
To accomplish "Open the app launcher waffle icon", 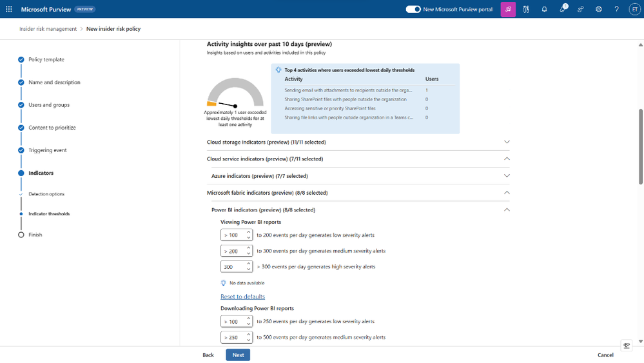I will [9, 9].
